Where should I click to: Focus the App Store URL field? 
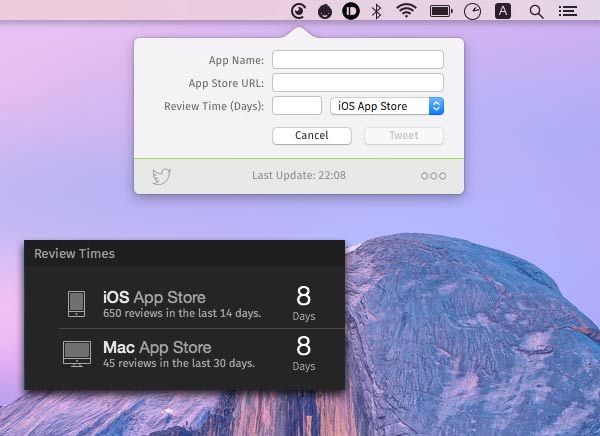[358, 83]
